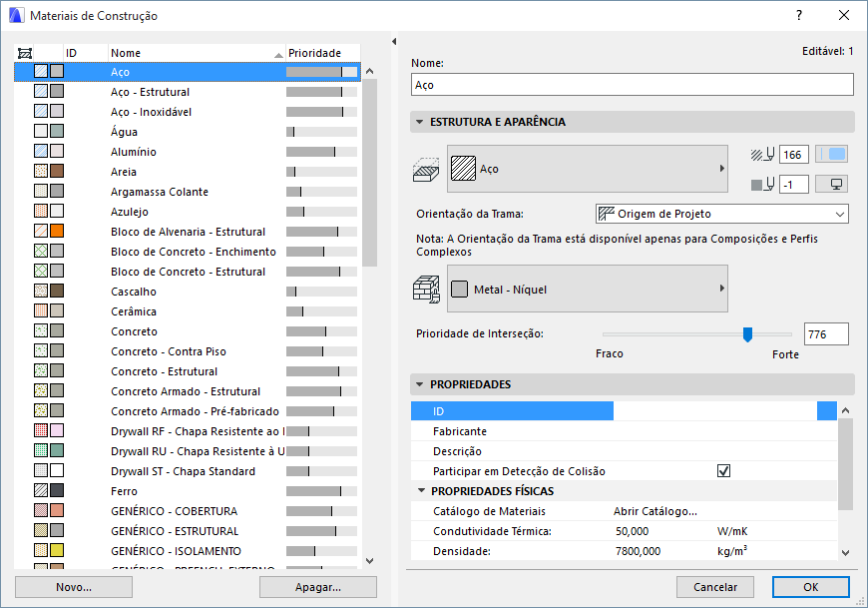Click the blue pen color swatch beside 166
Viewport: 868px width, 608px height.
(x=831, y=155)
